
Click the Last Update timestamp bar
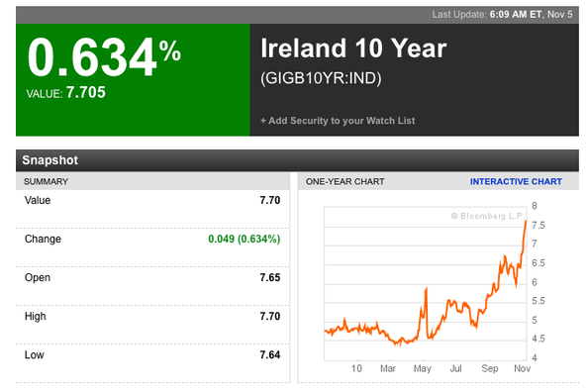tap(297, 15)
